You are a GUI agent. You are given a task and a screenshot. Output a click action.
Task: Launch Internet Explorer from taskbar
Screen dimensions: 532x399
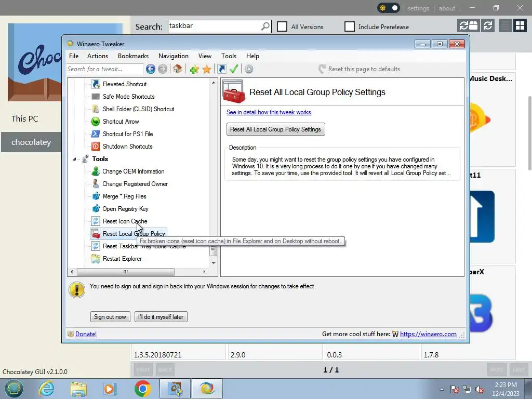(x=46, y=389)
